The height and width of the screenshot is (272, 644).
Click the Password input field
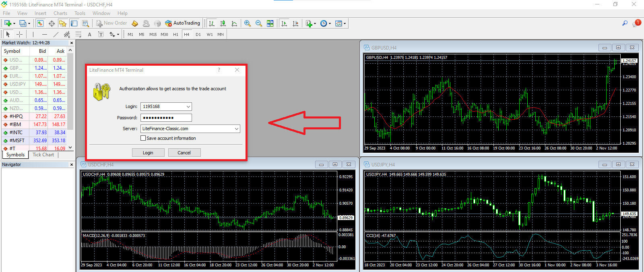(166, 118)
